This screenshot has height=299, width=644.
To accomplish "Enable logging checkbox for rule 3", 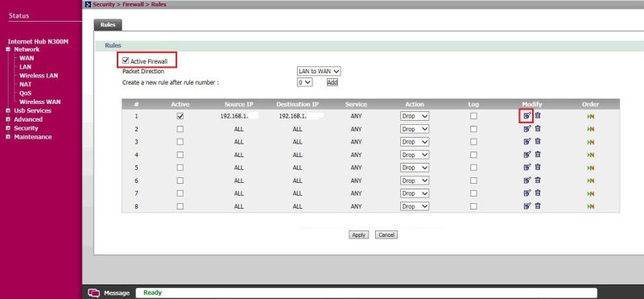I will tap(473, 142).
